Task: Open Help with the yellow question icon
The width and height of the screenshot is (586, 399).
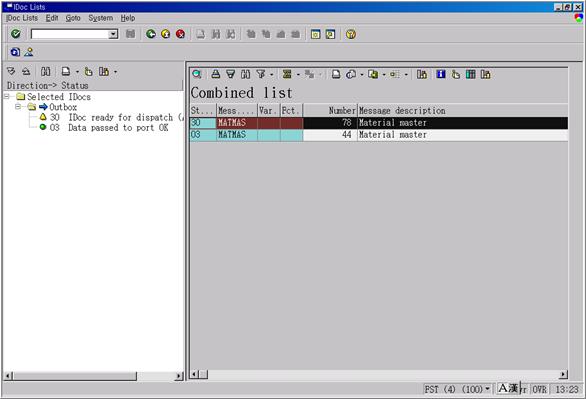Action: click(351, 34)
